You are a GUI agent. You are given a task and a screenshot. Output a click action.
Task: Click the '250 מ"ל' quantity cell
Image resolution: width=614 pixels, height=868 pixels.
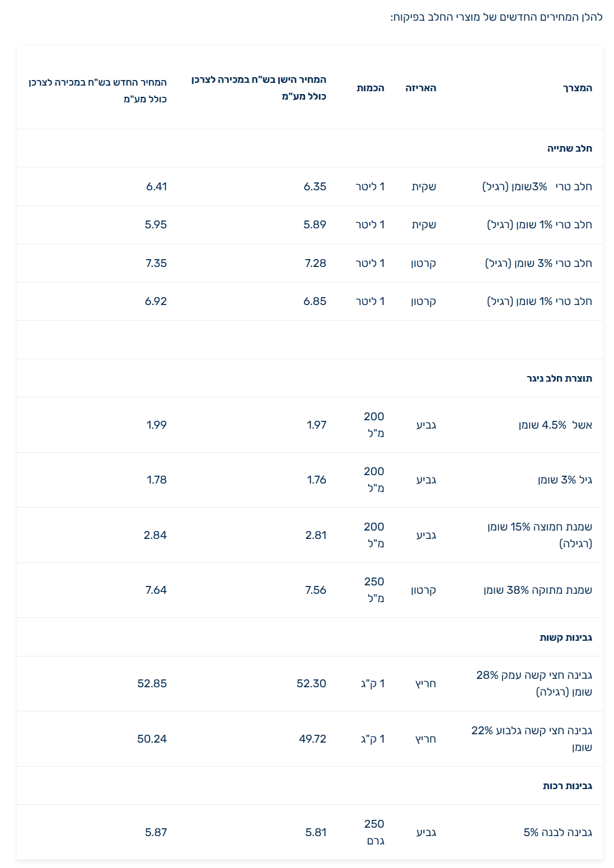pos(374,590)
